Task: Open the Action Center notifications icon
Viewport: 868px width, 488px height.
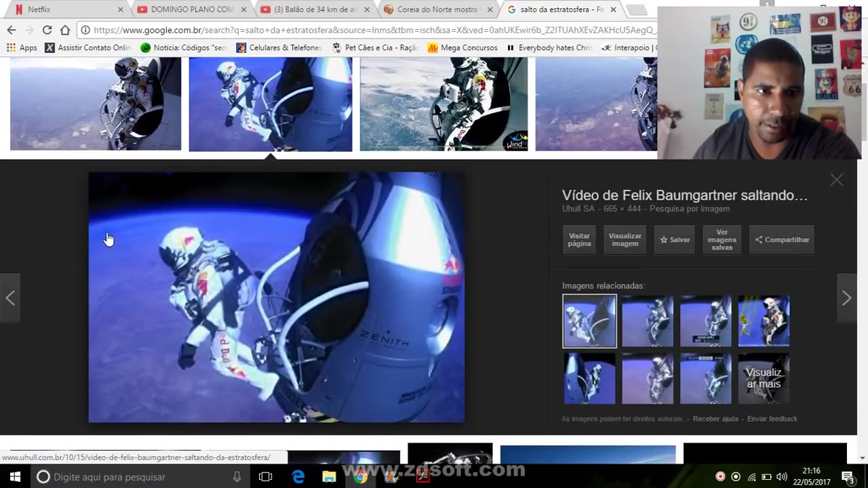Action: (847, 476)
